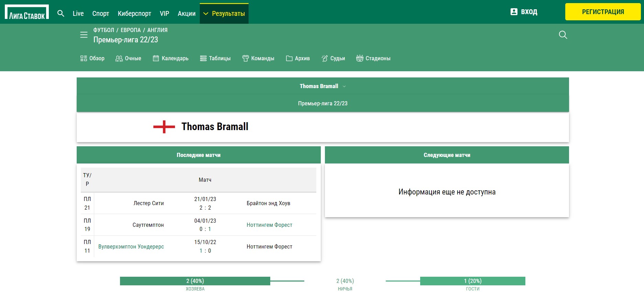Expand the Результаты dropdown

224,13
